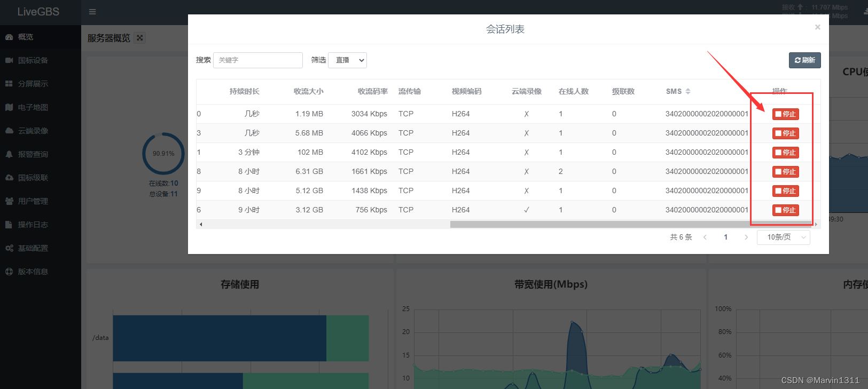
Task: Click the 收流大小 column header
Action: point(308,91)
